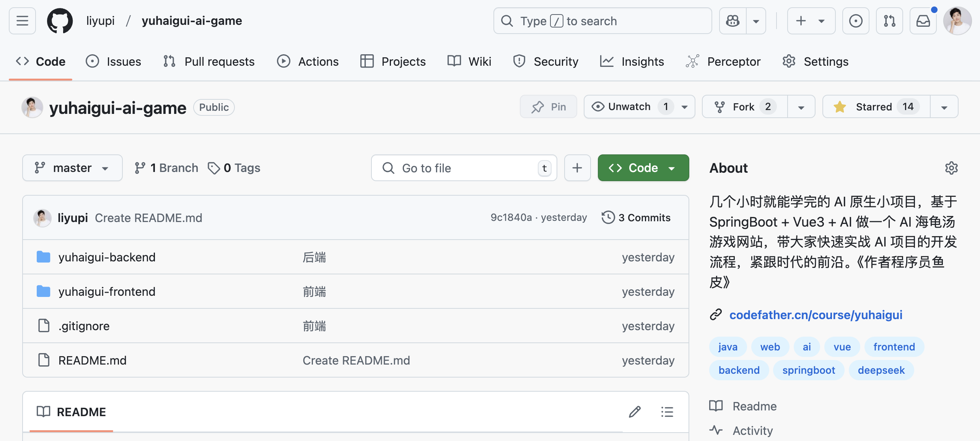Click the java topic tag
The image size is (980, 441).
tap(728, 347)
